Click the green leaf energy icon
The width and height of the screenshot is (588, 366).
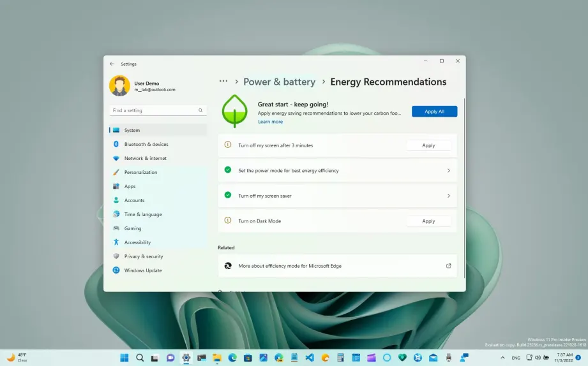235,111
